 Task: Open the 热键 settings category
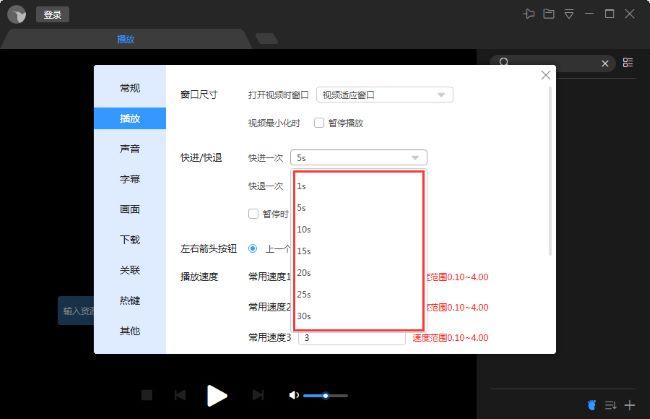(x=130, y=300)
